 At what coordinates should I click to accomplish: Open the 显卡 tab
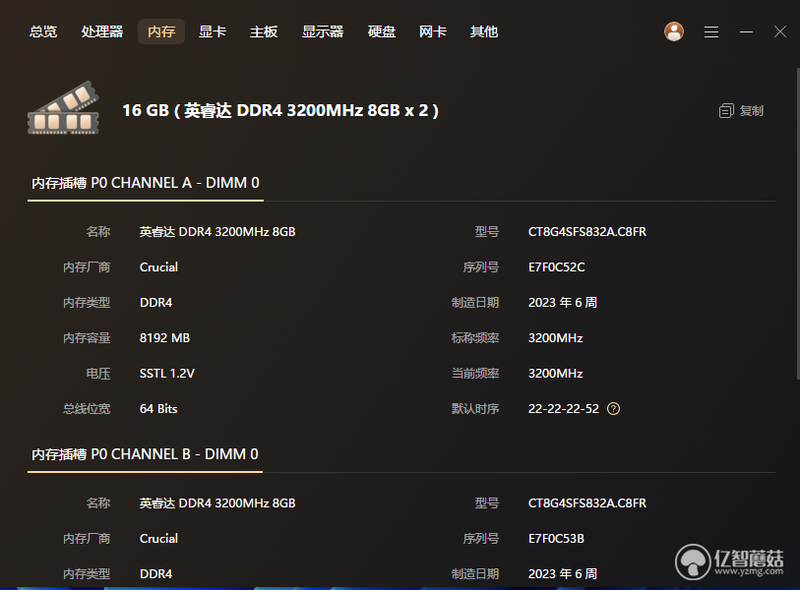pyautogui.click(x=212, y=32)
